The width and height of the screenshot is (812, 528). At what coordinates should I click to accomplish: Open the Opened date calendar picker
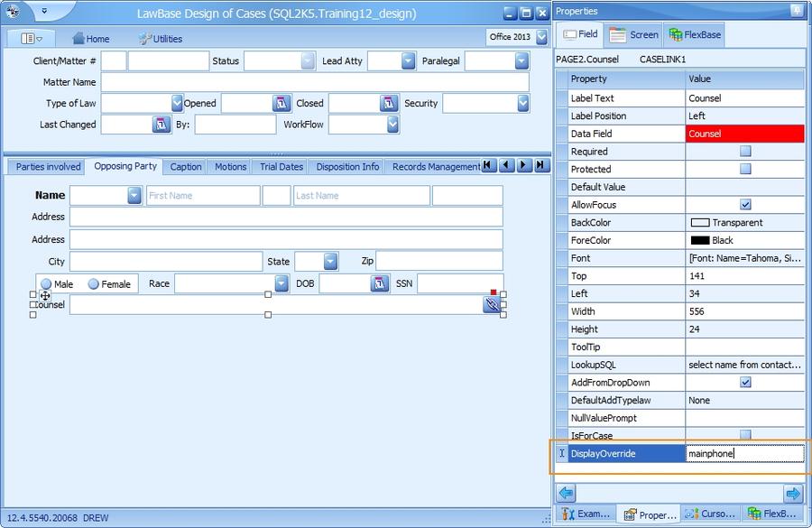tap(281, 103)
